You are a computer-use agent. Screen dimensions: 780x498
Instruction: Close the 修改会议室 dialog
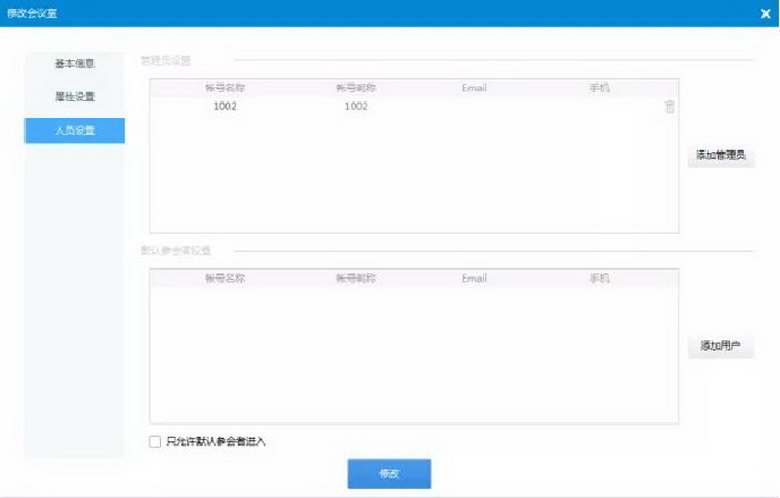tap(765, 13)
